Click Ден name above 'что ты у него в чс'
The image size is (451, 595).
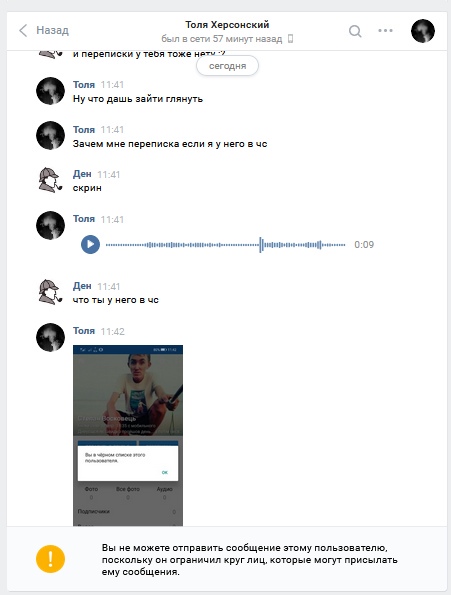[x=82, y=286]
